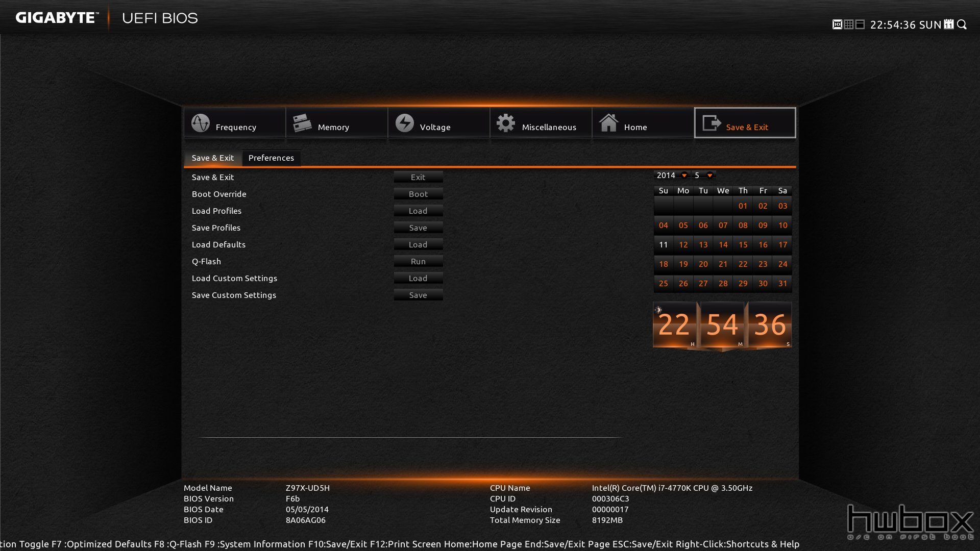Click the Load Custom Settings button

(418, 278)
